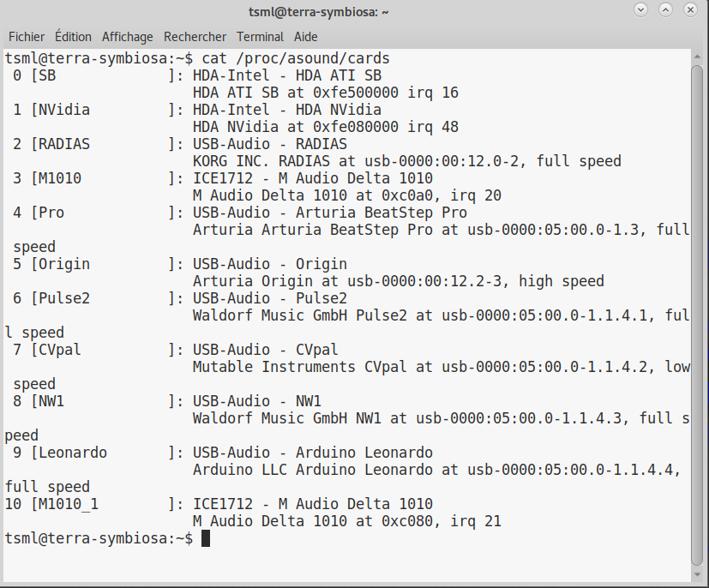This screenshot has width=709, height=588.
Task: Close the terminal window
Action: tap(690, 9)
